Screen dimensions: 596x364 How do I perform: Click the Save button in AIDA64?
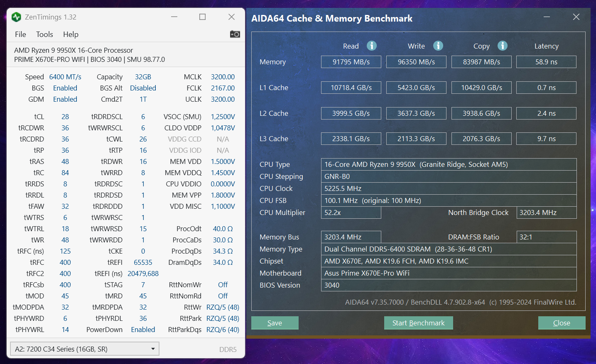point(275,323)
